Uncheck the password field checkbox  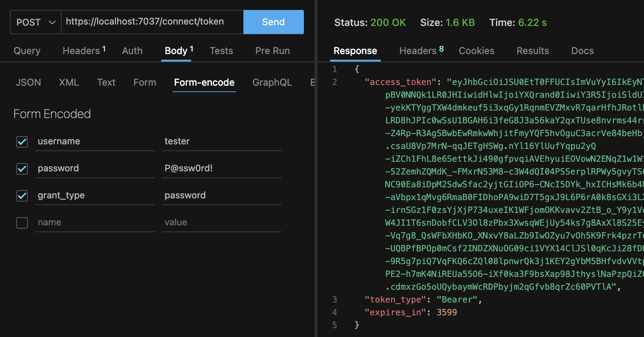coord(22,169)
